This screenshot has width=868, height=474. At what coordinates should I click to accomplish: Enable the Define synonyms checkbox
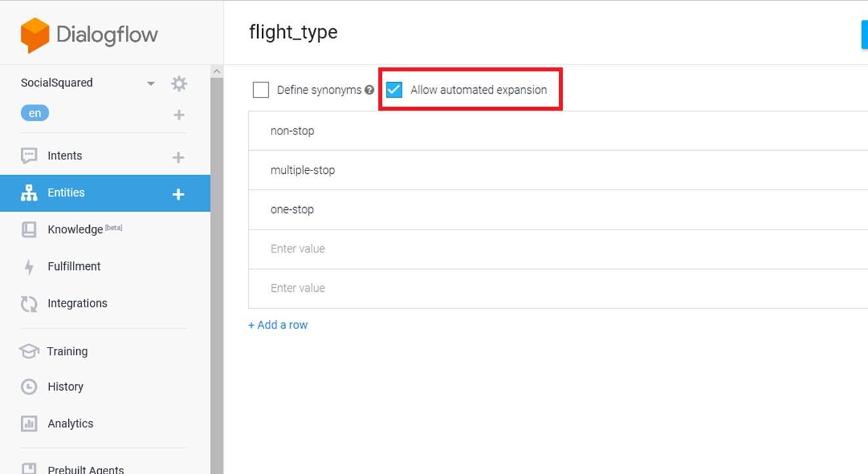click(x=261, y=90)
